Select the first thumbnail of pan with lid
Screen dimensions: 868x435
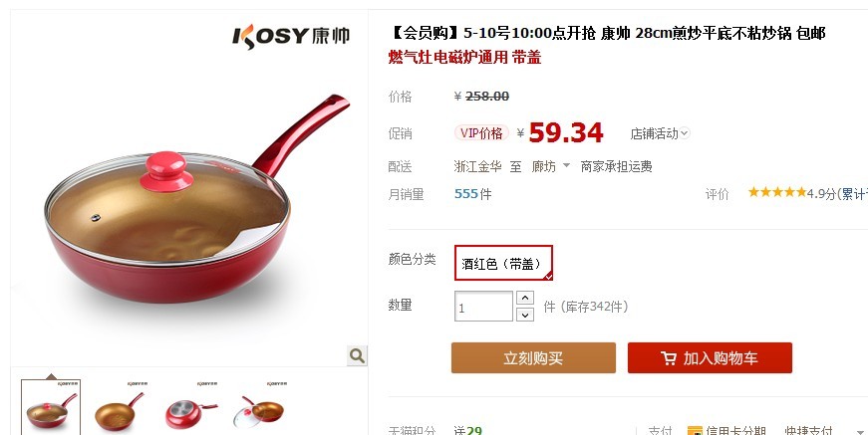tap(51, 407)
